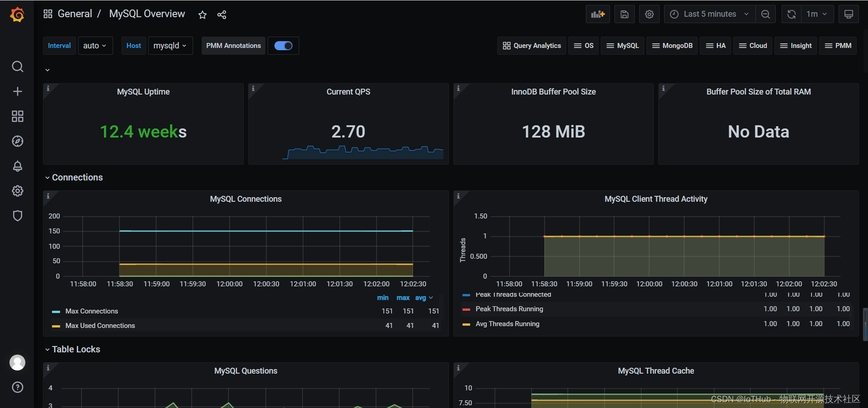Refresh the dashboard now

point(791,14)
